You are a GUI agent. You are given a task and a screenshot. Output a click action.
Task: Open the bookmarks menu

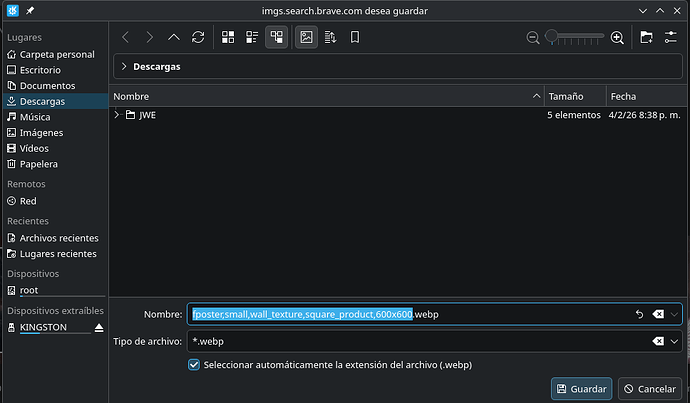click(354, 37)
